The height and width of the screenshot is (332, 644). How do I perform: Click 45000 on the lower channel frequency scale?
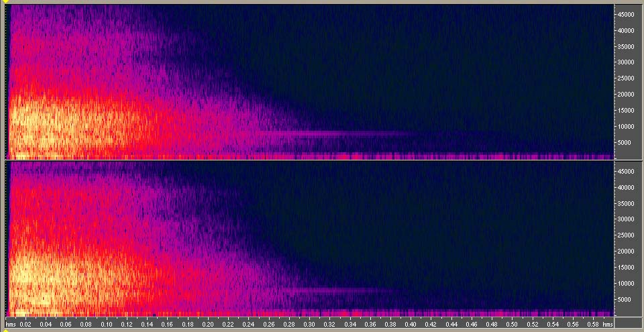[626, 172]
